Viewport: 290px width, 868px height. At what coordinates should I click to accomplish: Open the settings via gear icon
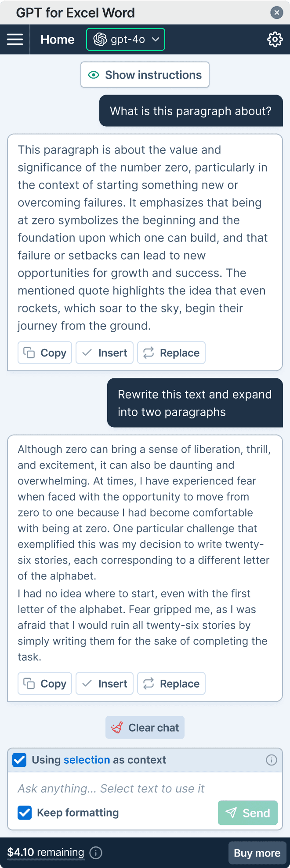point(275,39)
